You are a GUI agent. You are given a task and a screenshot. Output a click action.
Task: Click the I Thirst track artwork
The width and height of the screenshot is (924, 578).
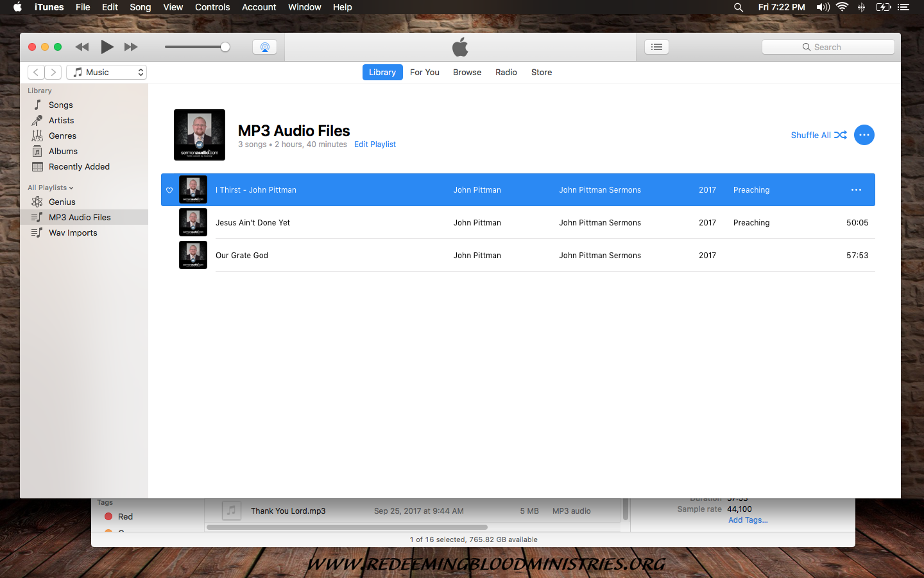click(193, 190)
